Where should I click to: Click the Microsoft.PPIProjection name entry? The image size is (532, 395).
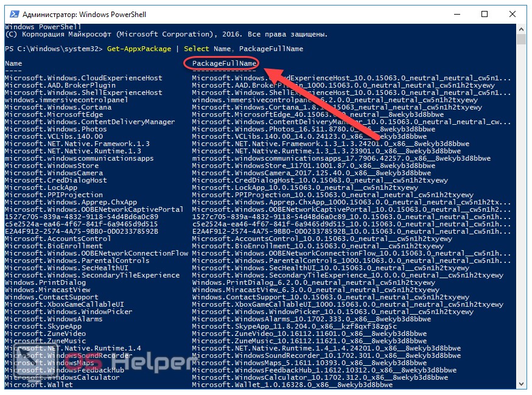[x=54, y=195]
